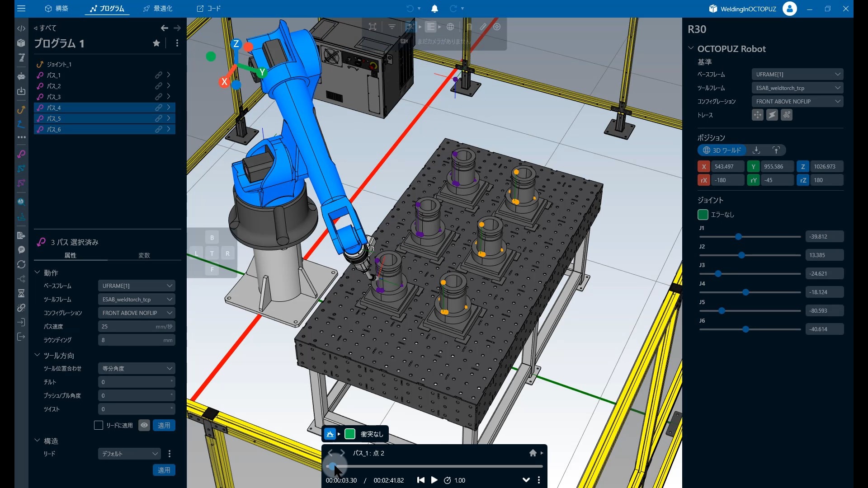The height and width of the screenshot is (488, 868).
Task: Open the コンフィグレーション dropdown in robot panel
Action: (x=797, y=102)
